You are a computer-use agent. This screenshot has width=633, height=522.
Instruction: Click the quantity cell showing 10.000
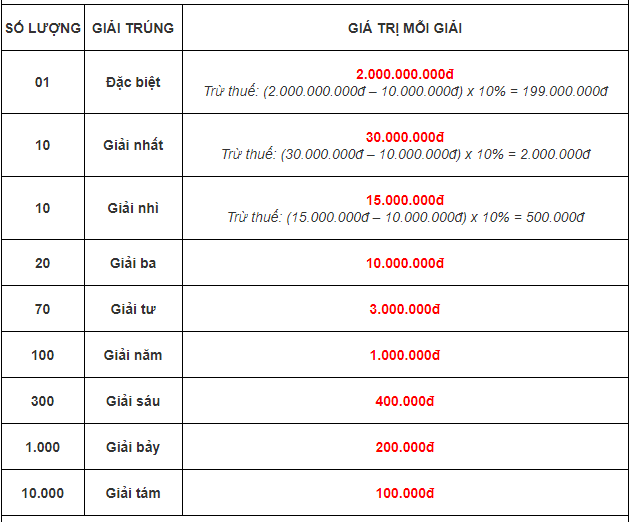(42, 493)
